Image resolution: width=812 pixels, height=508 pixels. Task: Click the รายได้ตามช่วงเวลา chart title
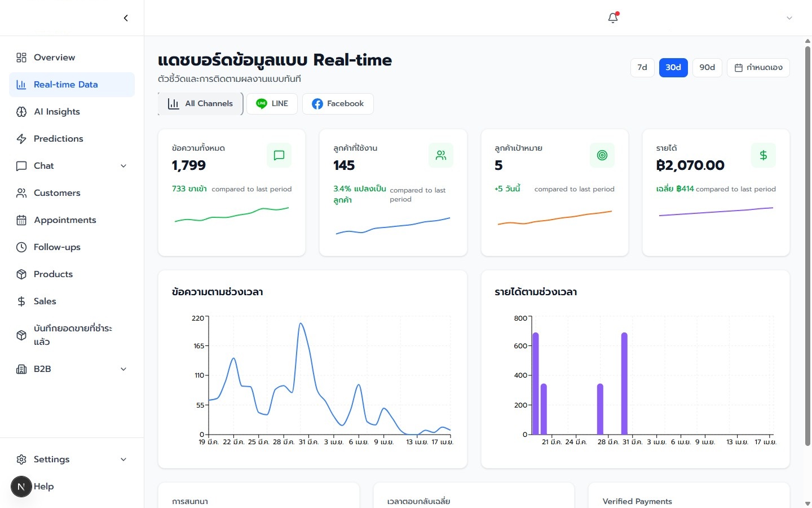point(536,292)
